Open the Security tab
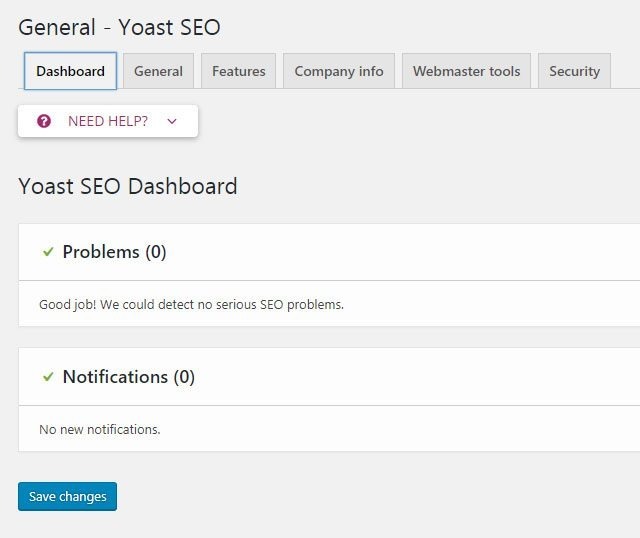 click(574, 71)
